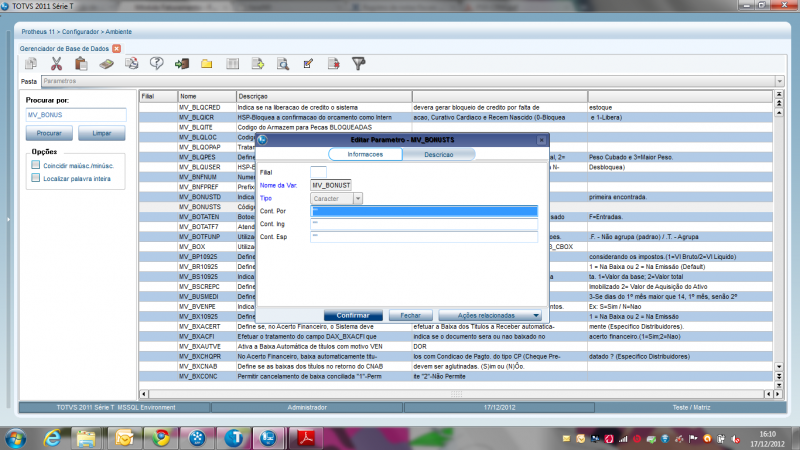The image size is (800, 450).
Task: Click the add new record document icon
Action: click(258, 64)
